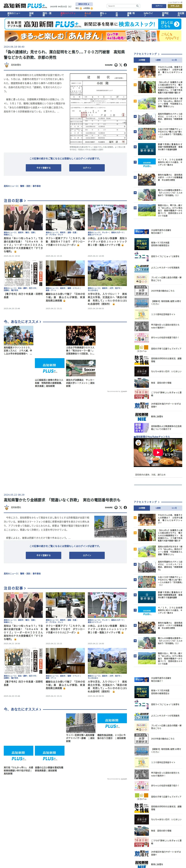Click the blue ログイン button in header
Screen dimensions: 186x868
[159, 6]
